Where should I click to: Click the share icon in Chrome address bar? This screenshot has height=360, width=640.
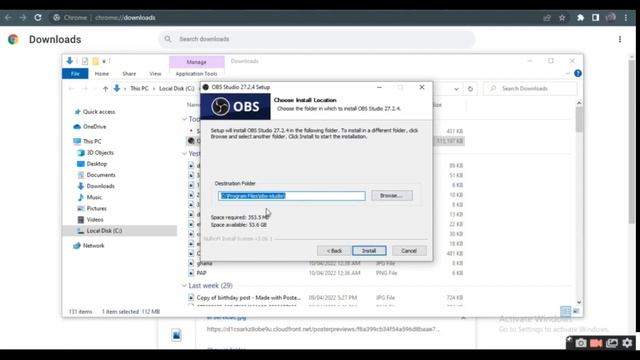click(547, 18)
